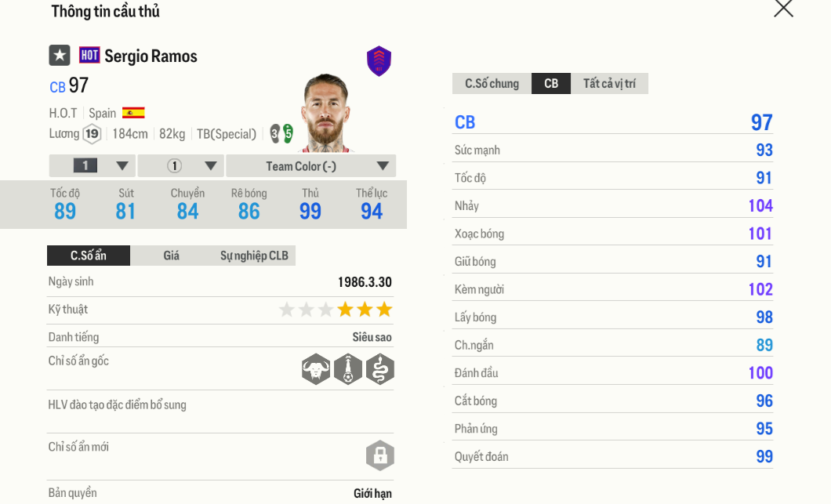This screenshot has height=504, width=831.
Task: Open the upgrade level 1 dropdown
Action: coord(92,166)
